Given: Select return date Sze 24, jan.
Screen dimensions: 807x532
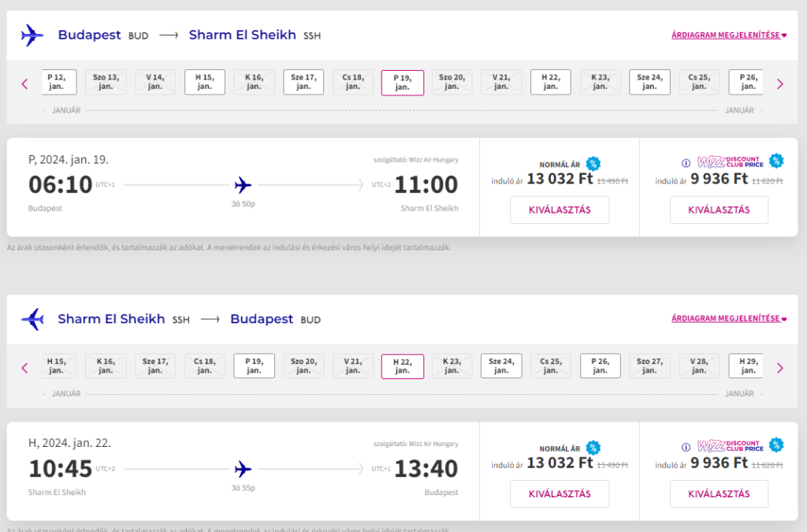Looking at the screenshot, I should pos(501,366).
